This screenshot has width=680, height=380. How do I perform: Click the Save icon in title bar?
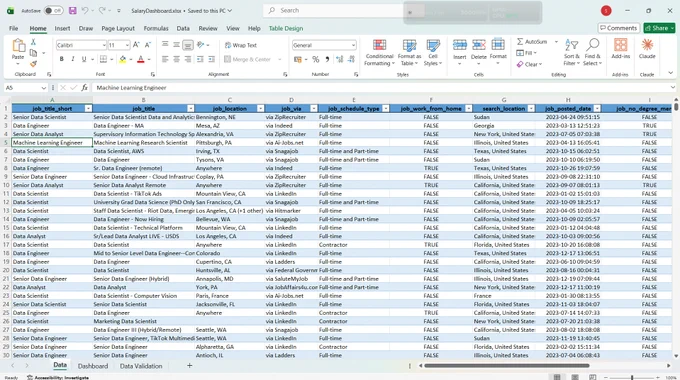click(72, 10)
